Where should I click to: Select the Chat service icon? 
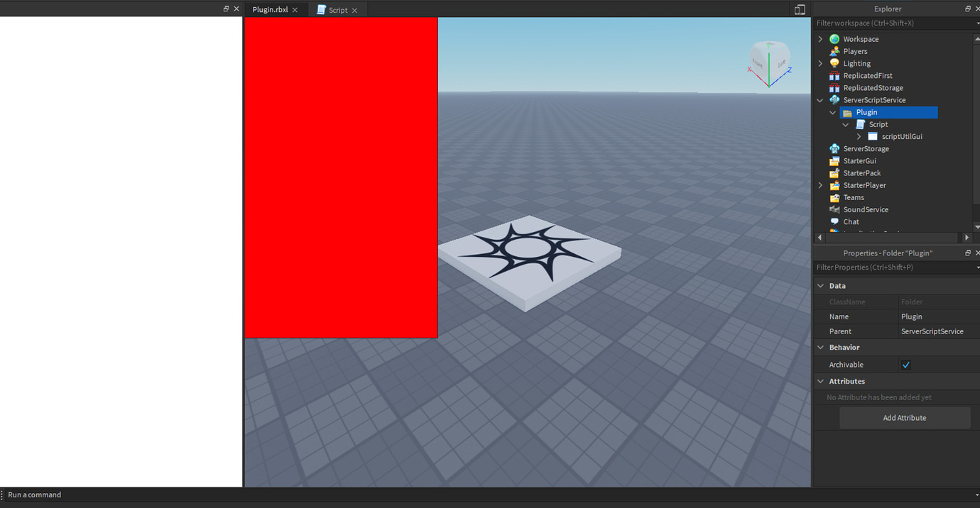coord(834,221)
